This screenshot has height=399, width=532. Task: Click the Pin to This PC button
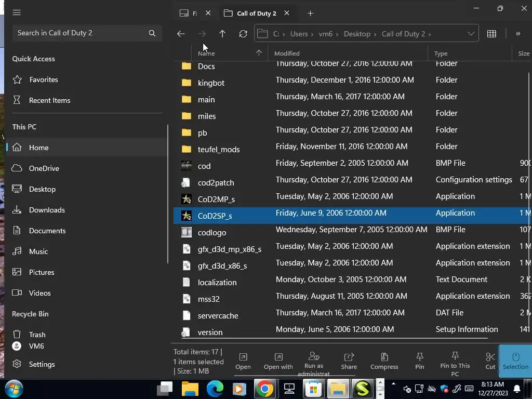(x=455, y=364)
